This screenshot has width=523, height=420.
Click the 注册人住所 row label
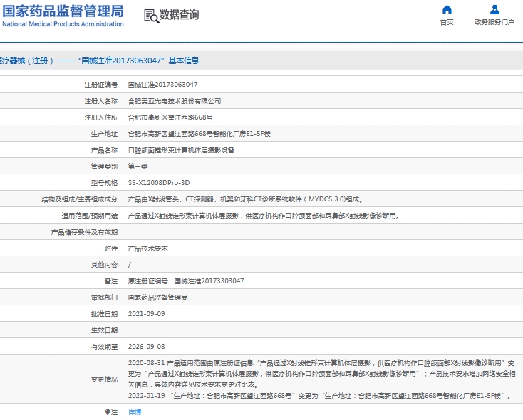pyautogui.click(x=100, y=117)
